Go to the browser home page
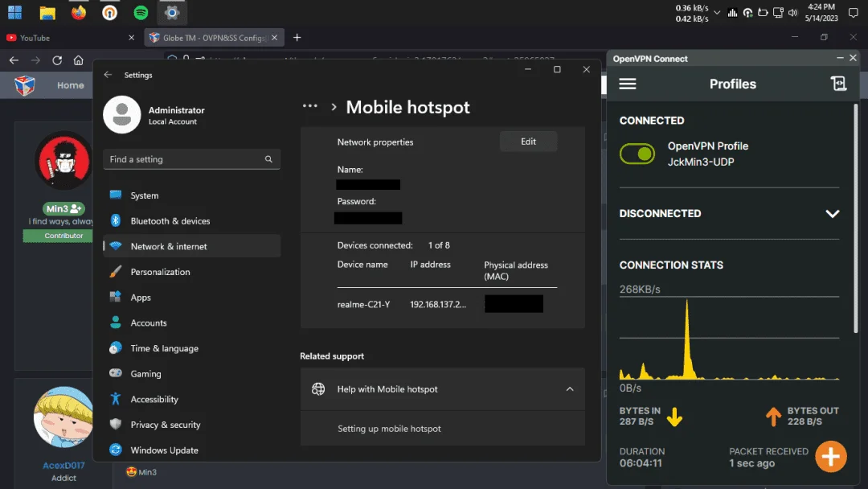 [78, 60]
